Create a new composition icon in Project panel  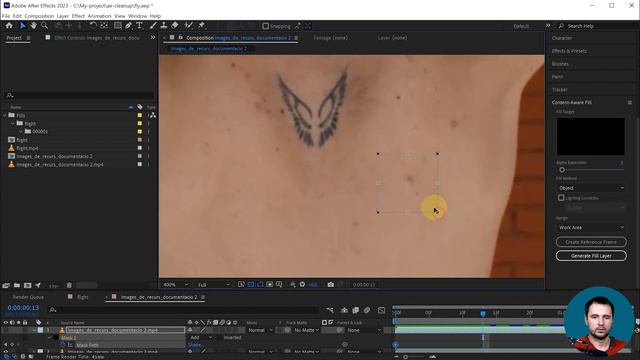[27, 285]
